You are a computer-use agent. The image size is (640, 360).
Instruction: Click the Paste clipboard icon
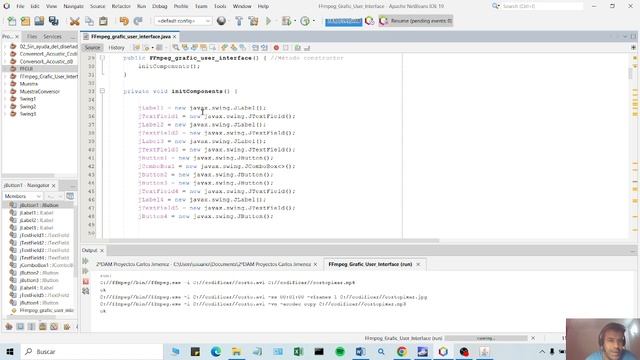[103, 21]
